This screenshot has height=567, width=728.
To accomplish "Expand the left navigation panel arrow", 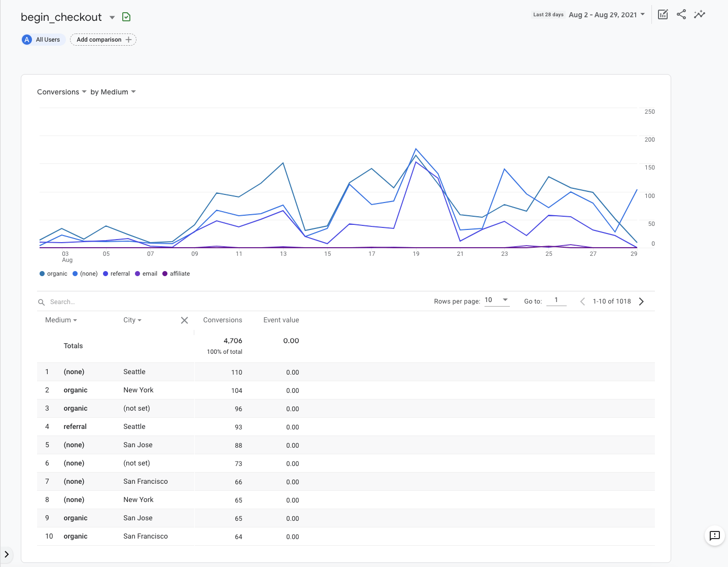I will pyautogui.click(x=7, y=554).
